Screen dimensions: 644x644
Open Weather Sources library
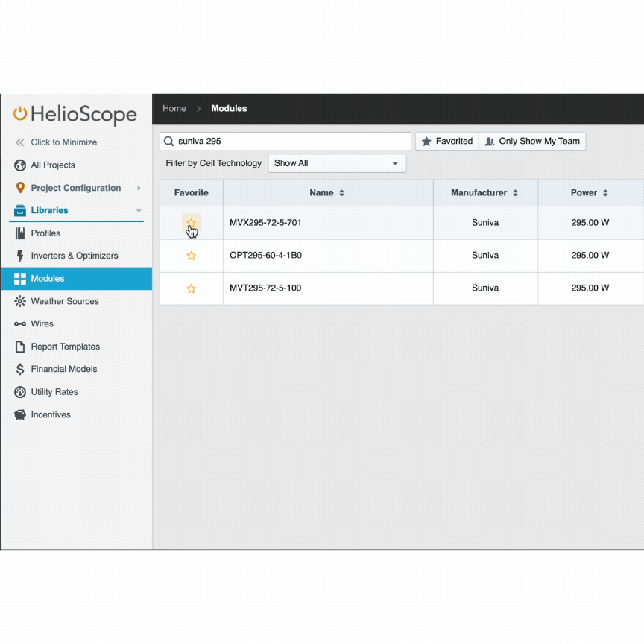(65, 301)
